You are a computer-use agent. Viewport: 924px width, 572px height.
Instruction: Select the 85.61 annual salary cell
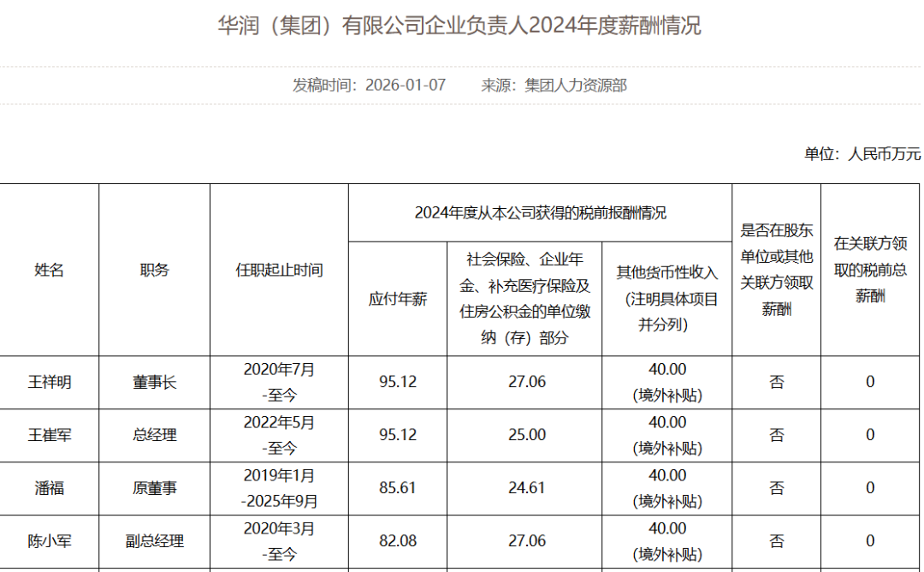tap(398, 488)
